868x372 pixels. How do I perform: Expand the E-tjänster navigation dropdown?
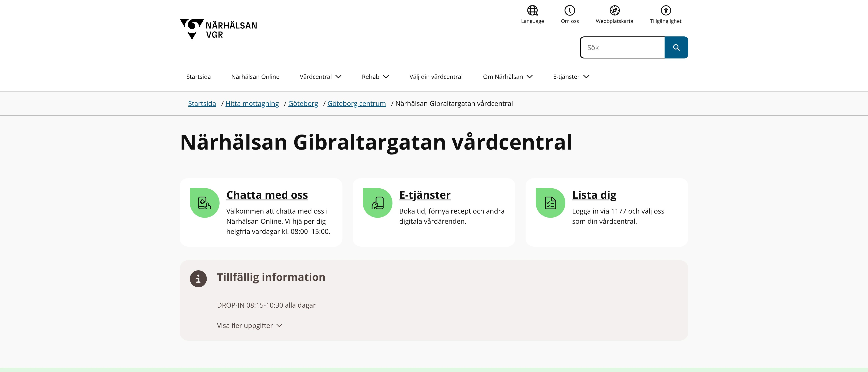[x=571, y=77]
